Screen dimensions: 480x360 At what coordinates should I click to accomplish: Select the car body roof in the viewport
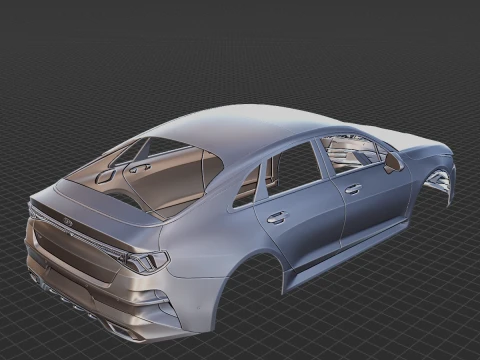click(247, 130)
